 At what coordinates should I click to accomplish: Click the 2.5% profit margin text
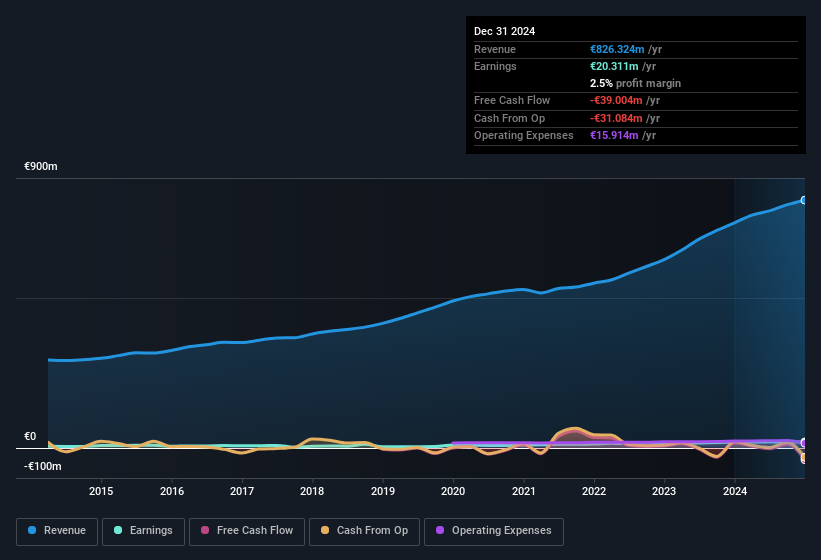pos(635,83)
